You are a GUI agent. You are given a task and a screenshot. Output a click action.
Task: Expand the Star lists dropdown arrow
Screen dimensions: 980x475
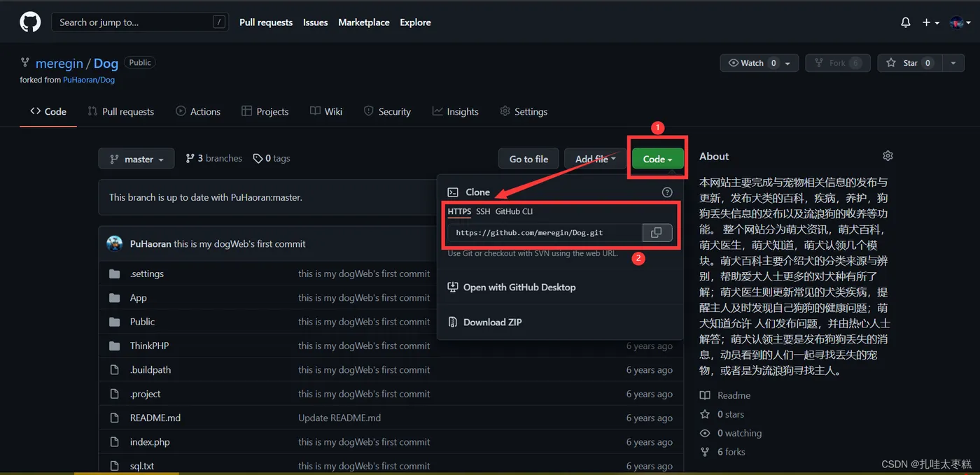(x=953, y=63)
